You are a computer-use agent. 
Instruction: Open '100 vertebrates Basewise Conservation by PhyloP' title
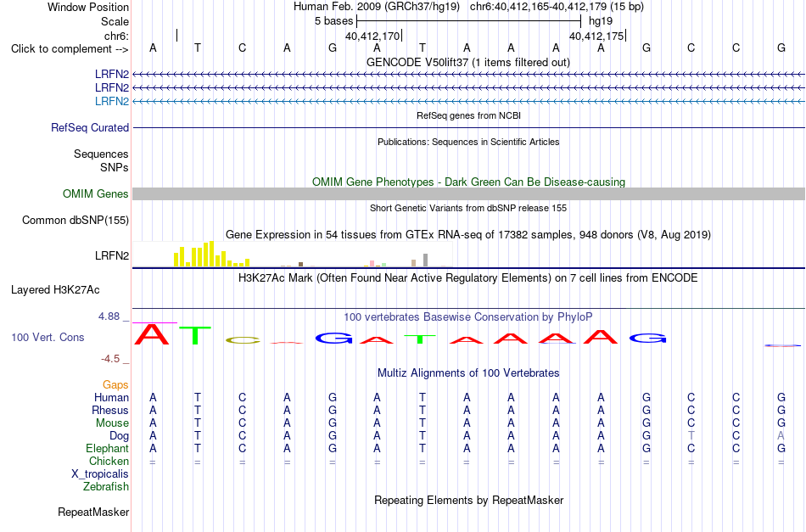pyautogui.click(x=468, y=317)
